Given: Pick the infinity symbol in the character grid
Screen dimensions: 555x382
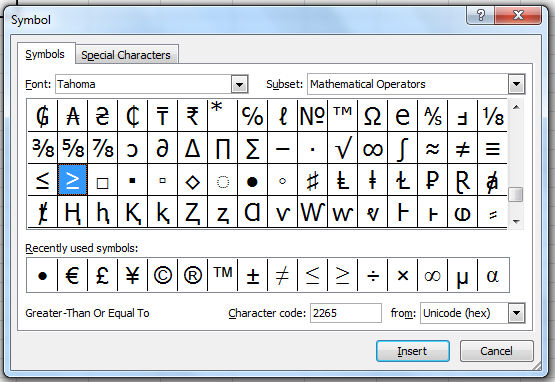Looking at the screenshot, I should (x=373, y=148).
